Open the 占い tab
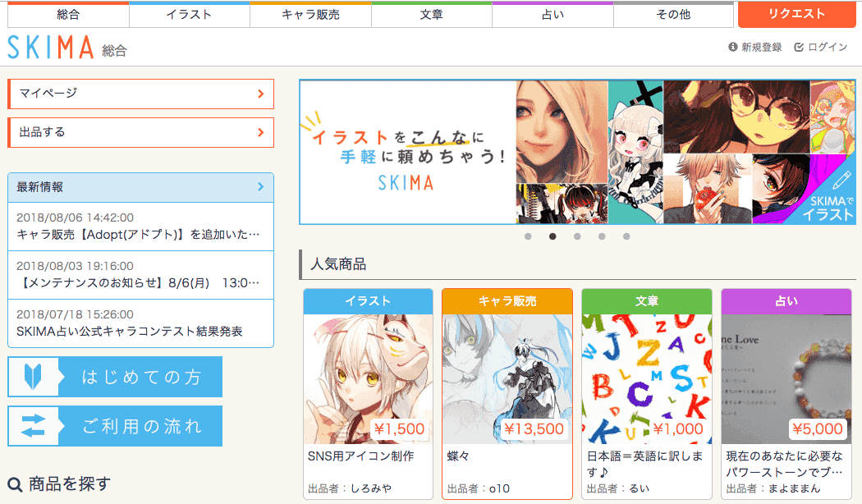 coord(553,15)
